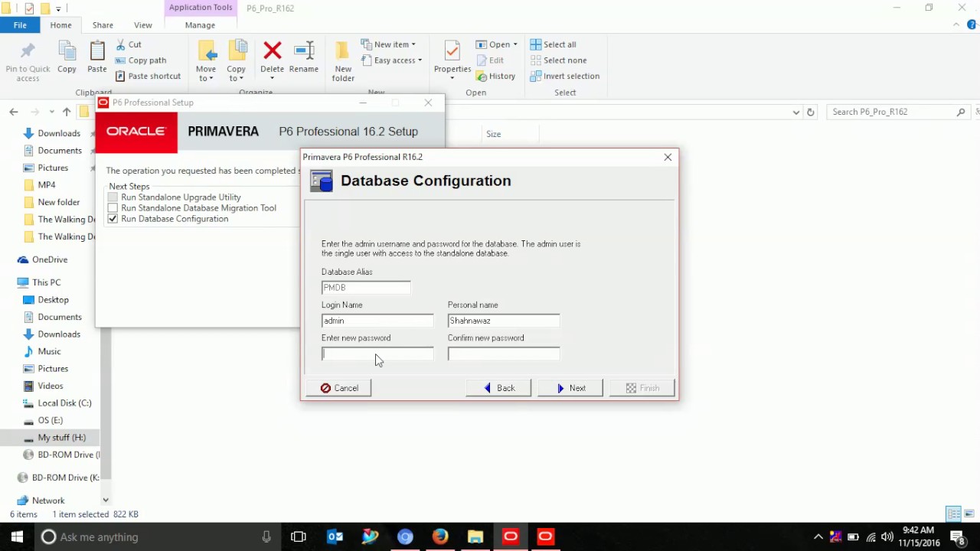Image resolution: width=980 pixels, height=551 pixels.
Task: Click the Personal name field
Action: pyautogui.click(x=504, y=321)
